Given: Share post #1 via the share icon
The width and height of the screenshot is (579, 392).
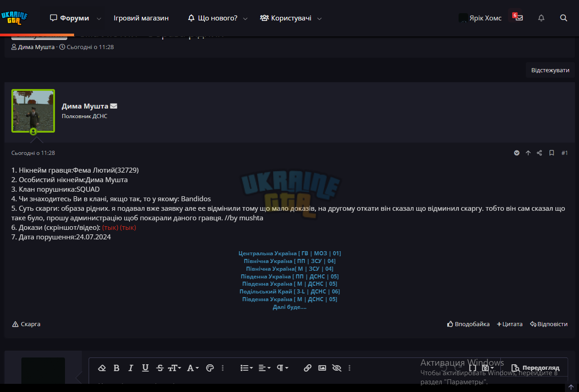Looking at the screenshot, I should click(539, 153).
